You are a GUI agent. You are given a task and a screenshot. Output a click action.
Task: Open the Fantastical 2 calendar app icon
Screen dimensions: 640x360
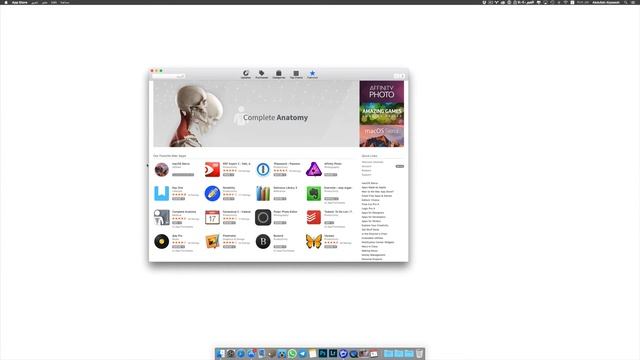click(212, 218)
